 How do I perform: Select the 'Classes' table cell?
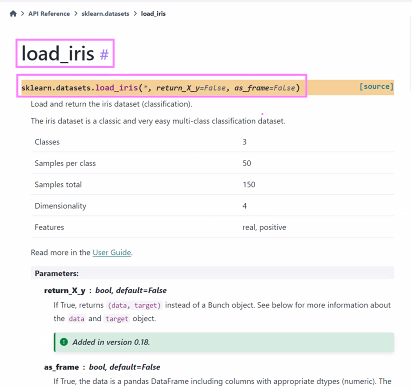coord(47,142)
